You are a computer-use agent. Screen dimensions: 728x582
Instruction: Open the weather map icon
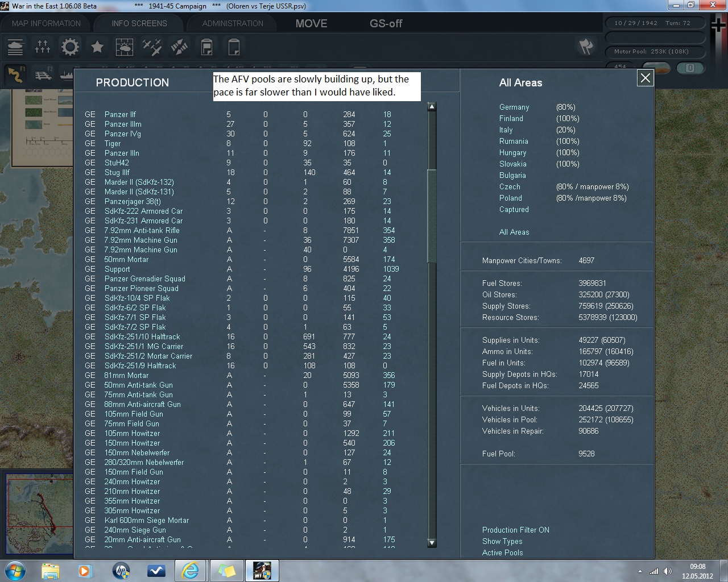(125, 47)
